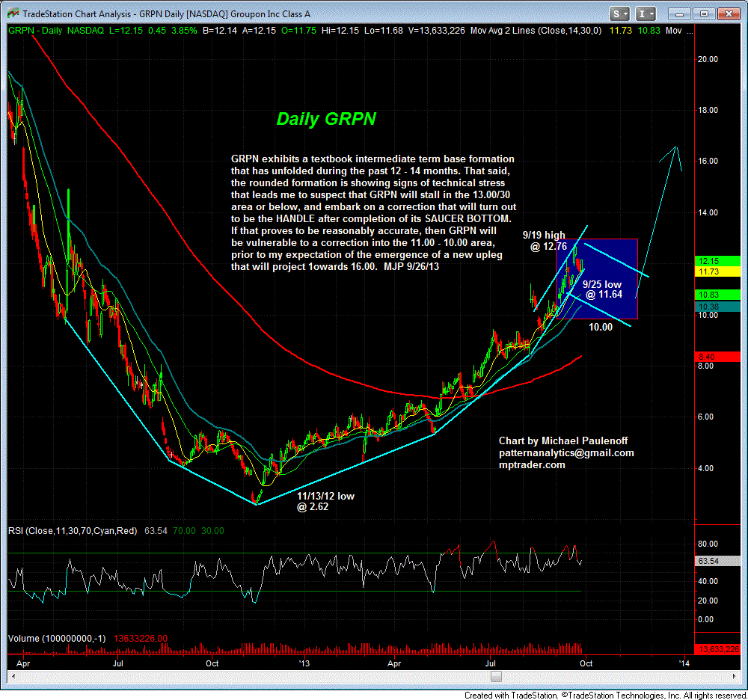Select the '9/25 low @ 11.64' annotation

(602, 289)
